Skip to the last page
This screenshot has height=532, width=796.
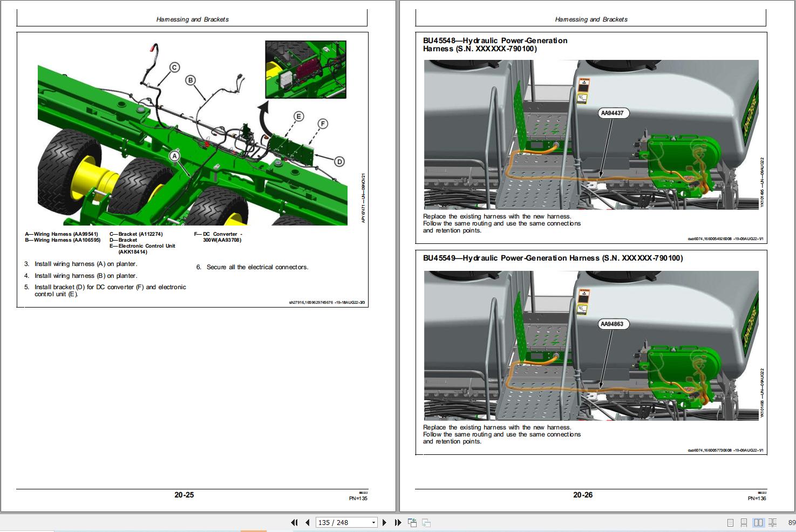pyautogui.click(x=398, y=522)
